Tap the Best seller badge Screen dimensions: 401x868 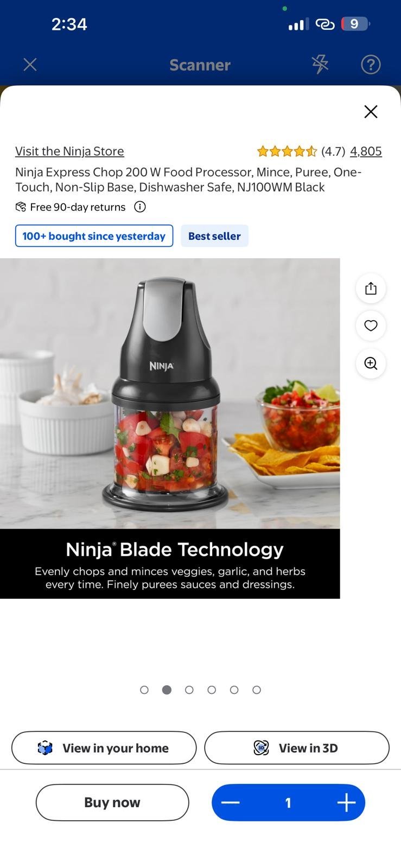click(214, 236)
